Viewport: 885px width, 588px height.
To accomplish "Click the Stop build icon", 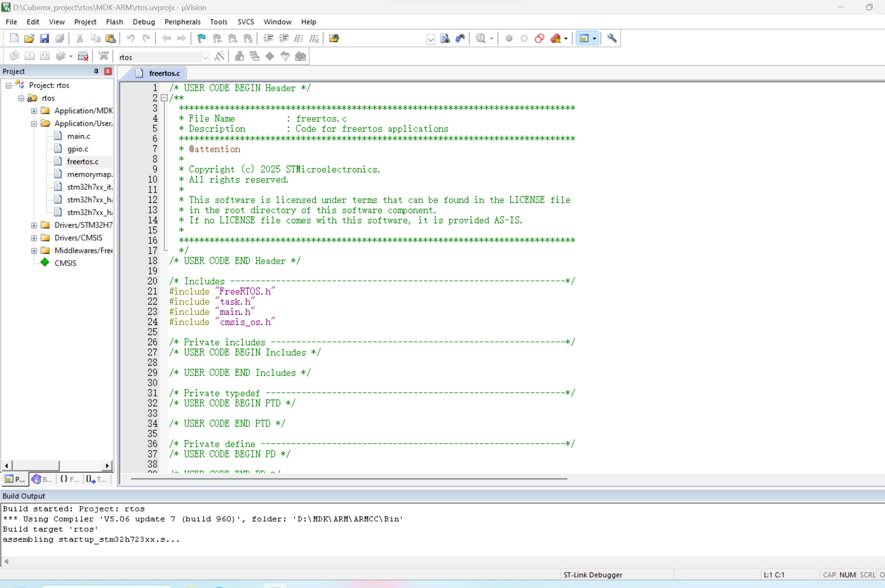I will pos(83,56).
